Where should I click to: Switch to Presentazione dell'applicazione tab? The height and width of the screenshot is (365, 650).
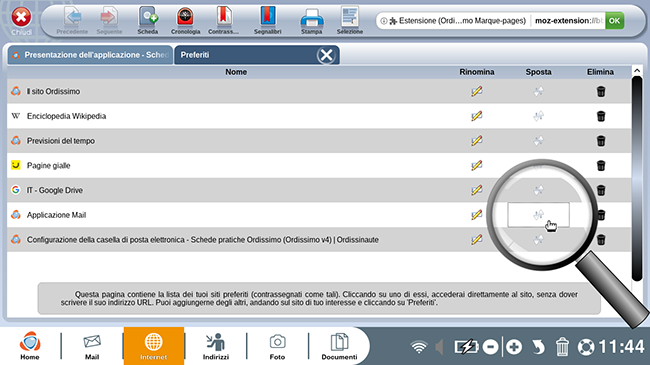click(x=90, y=55)
